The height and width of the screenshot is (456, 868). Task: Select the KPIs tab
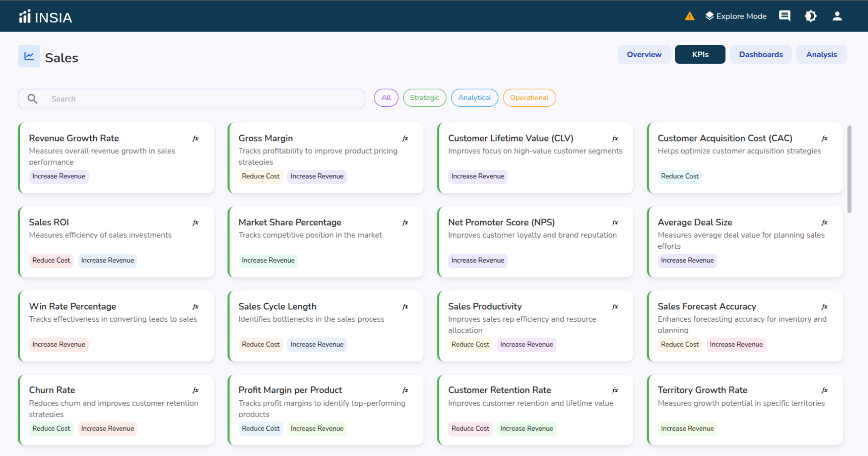(700, 54)
